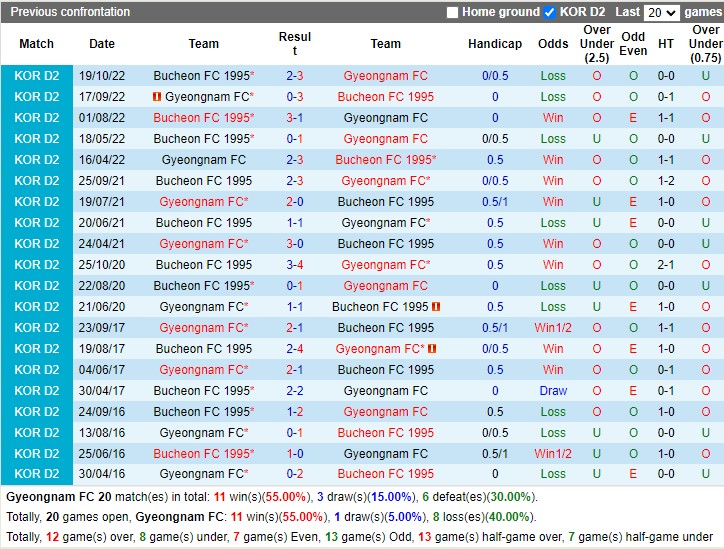The height and width of the screenshot is (549, 724).
Task: Click the date 20/06/21
Action: (102, 223)
